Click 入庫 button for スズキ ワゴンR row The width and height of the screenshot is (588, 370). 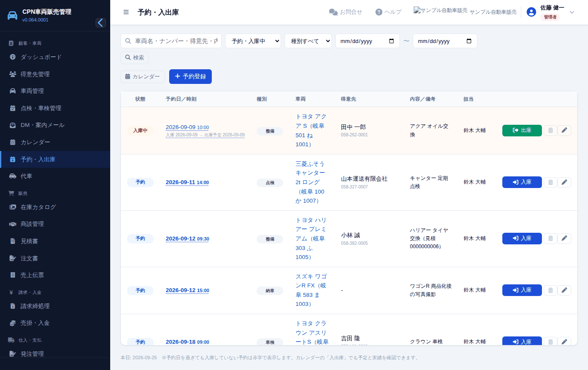(x=522, y=290)
